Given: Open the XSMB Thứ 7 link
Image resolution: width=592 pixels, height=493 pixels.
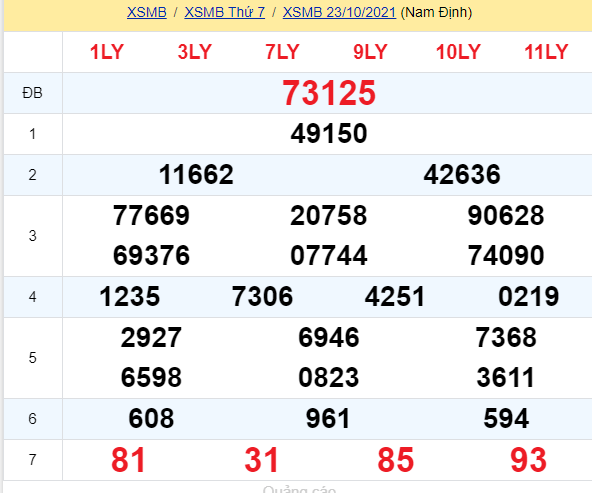Looking at the screenshot, I should tap(225, 12).
